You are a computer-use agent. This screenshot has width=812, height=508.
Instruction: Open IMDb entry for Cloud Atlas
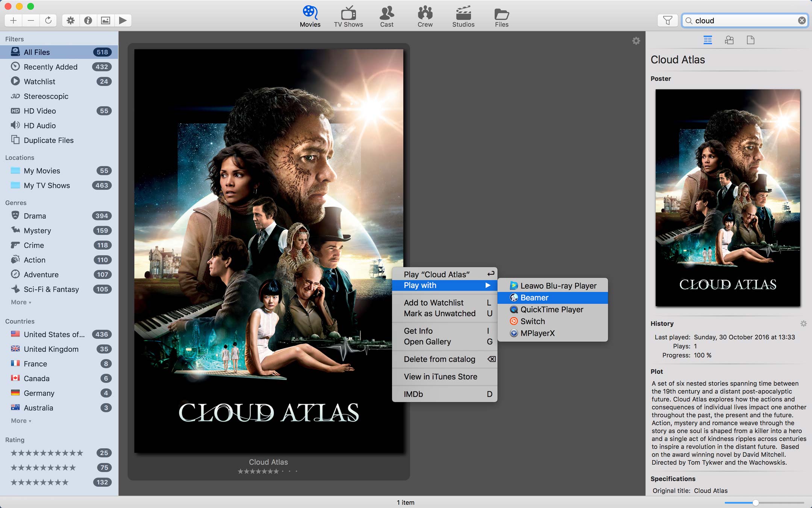coord(413,393)
